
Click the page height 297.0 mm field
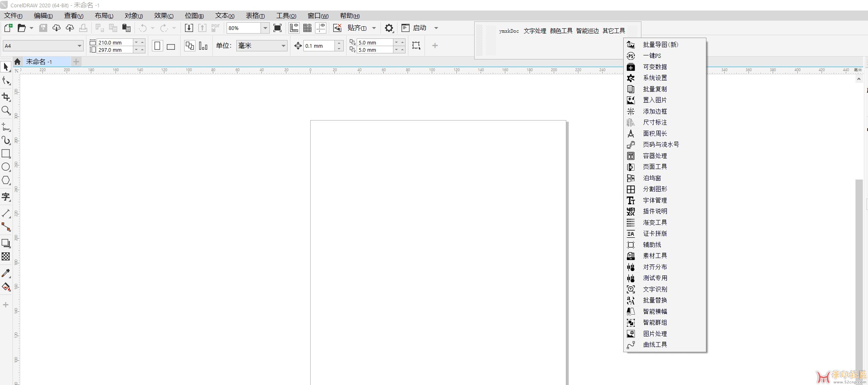(115, 50)
